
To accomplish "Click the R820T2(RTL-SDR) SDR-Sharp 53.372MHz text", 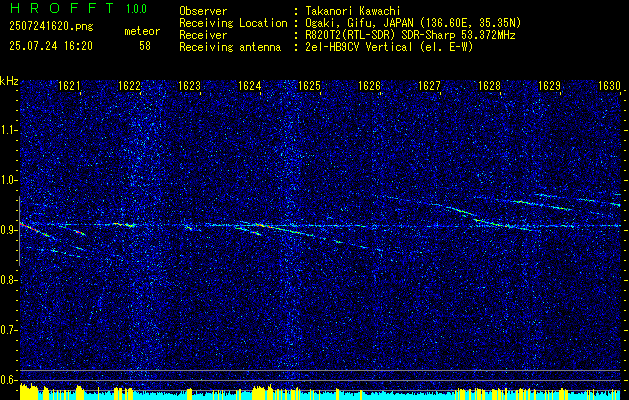I will (410, 35).
